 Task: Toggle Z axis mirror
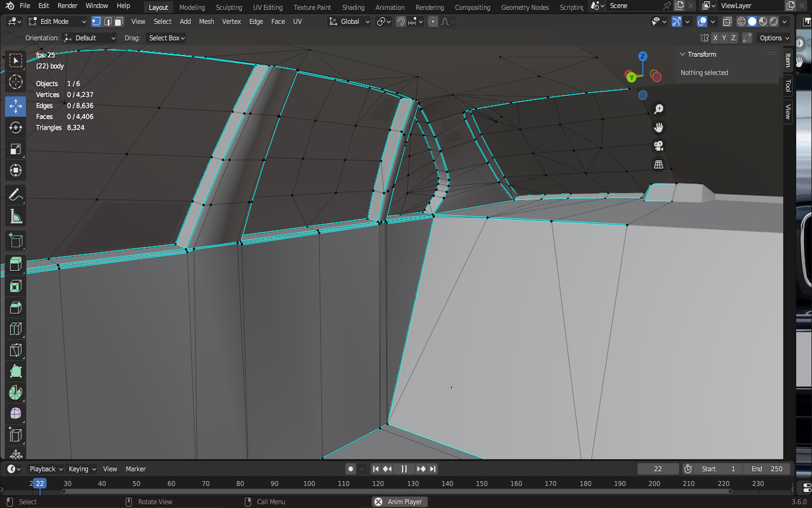(x=733, y=38)
